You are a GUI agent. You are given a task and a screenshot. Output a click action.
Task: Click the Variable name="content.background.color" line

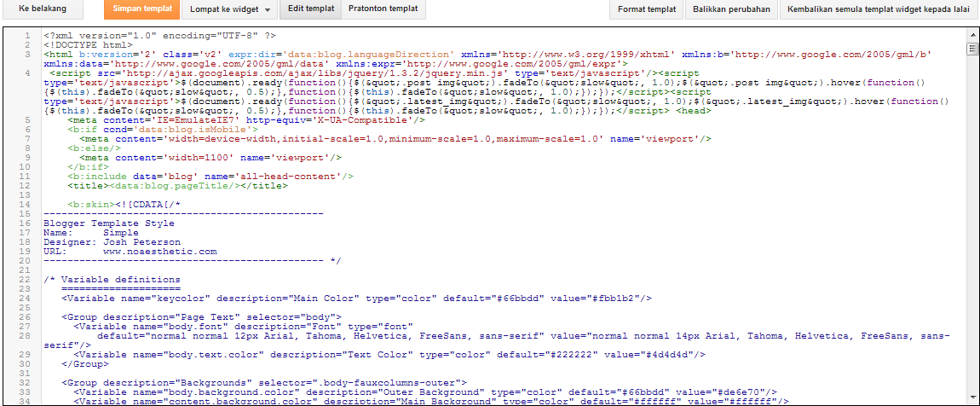[x=430, y=401]
